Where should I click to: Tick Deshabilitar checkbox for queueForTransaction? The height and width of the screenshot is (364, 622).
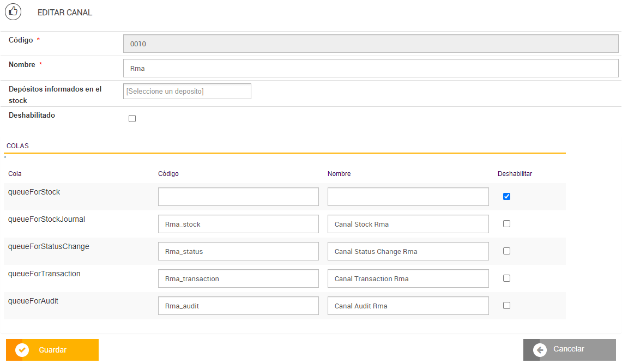(506, 278)
